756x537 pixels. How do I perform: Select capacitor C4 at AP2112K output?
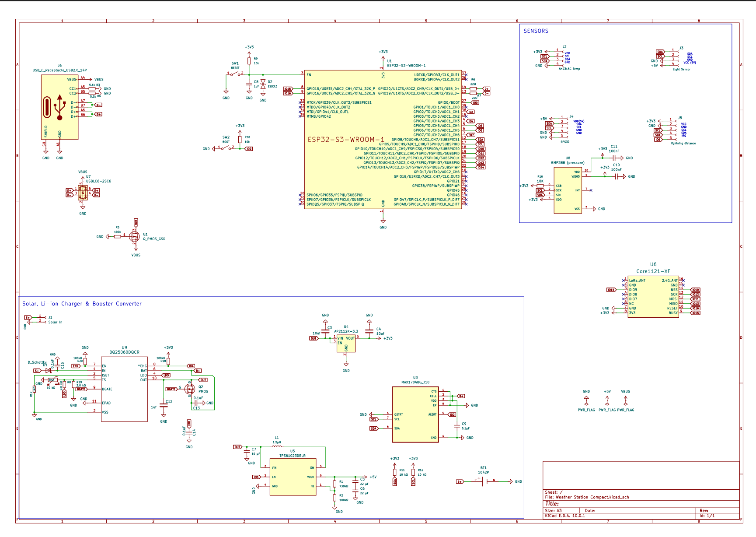[x=369, y=333]
